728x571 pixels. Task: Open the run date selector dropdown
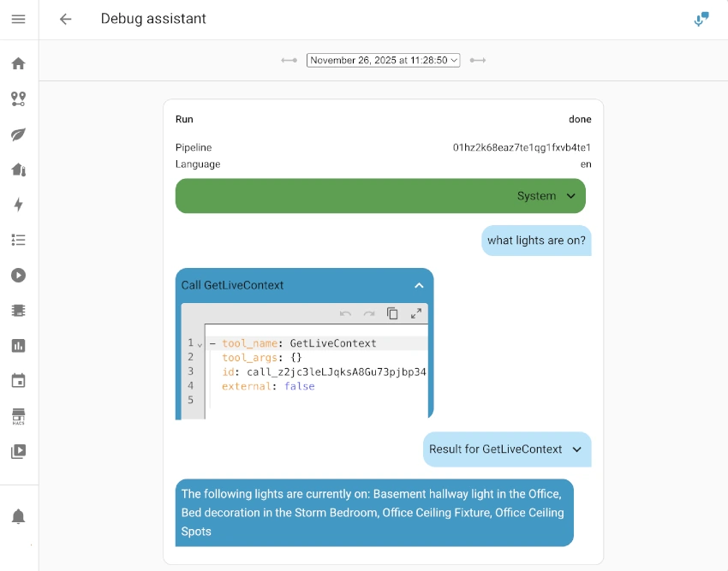click(x=383, y=60)
